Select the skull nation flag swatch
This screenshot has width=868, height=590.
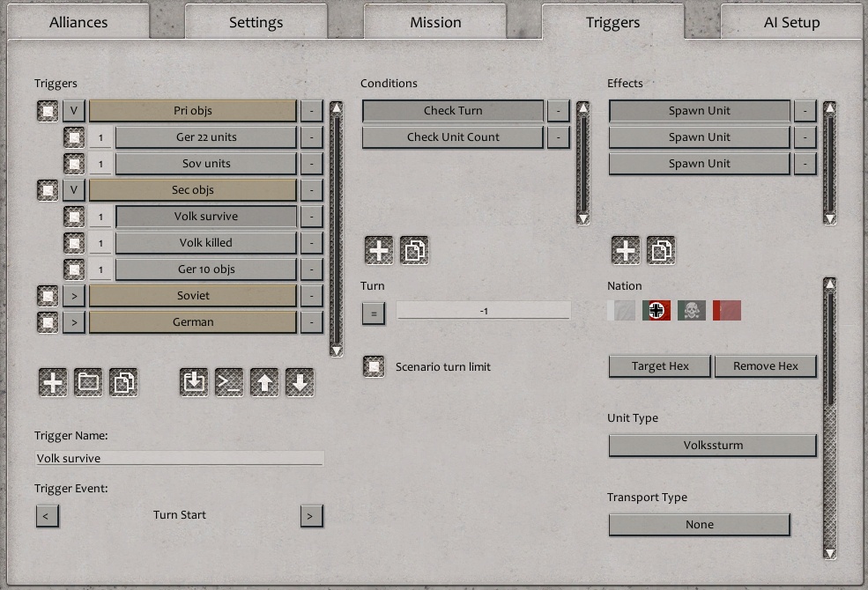tap(691, 310)
